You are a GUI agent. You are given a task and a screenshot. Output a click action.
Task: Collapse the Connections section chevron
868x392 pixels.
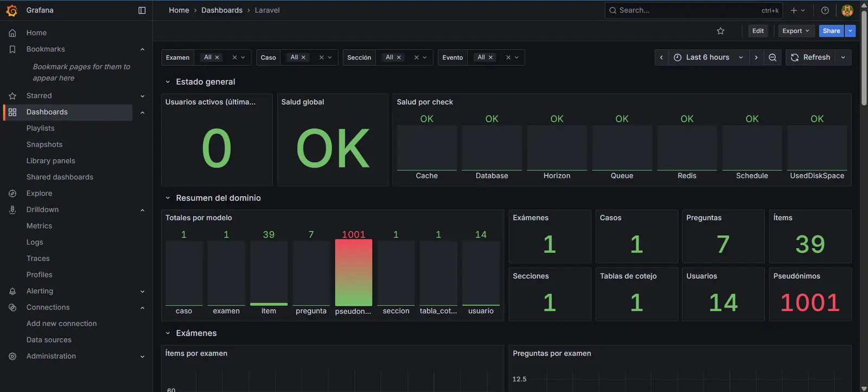pos(142,307)
